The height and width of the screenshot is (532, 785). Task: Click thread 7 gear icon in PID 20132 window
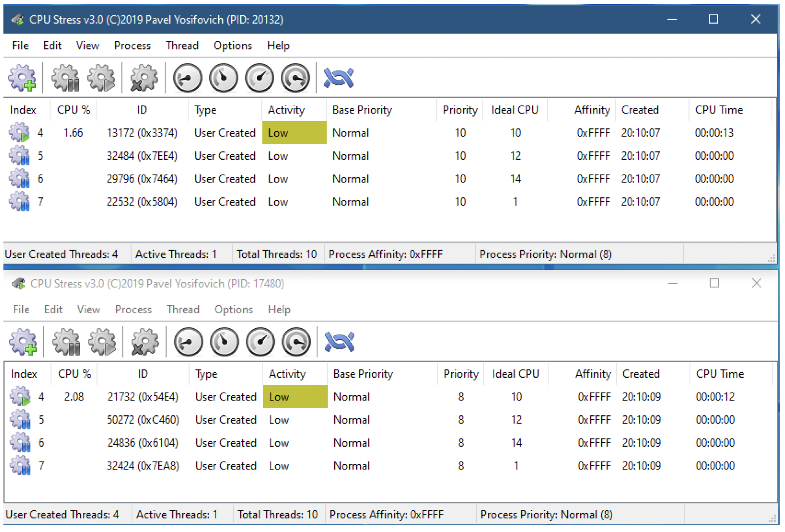(x=19, y=201)
